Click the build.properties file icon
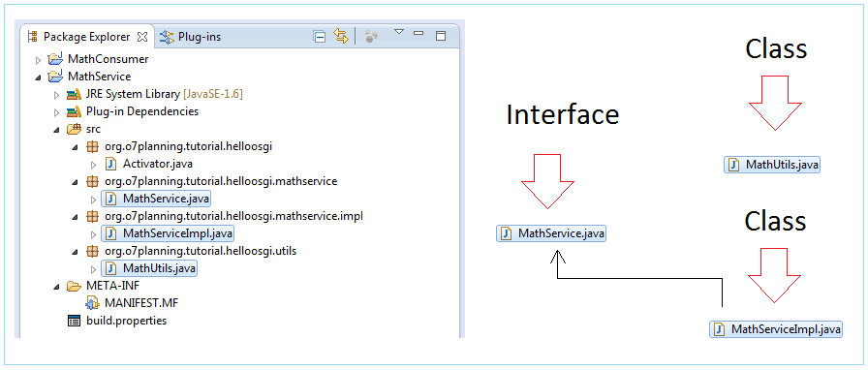The width and height of the screenshot is (868, 370). tap(74, 321)
